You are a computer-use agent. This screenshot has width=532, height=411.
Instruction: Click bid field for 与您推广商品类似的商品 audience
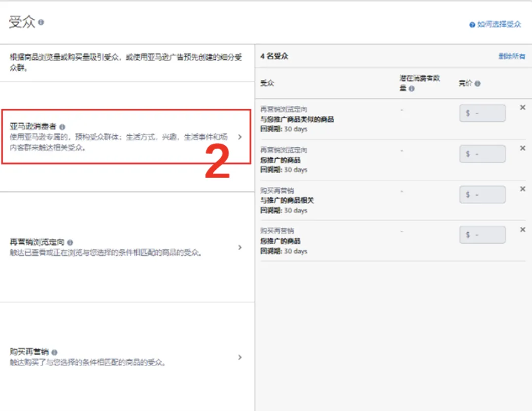482,113
